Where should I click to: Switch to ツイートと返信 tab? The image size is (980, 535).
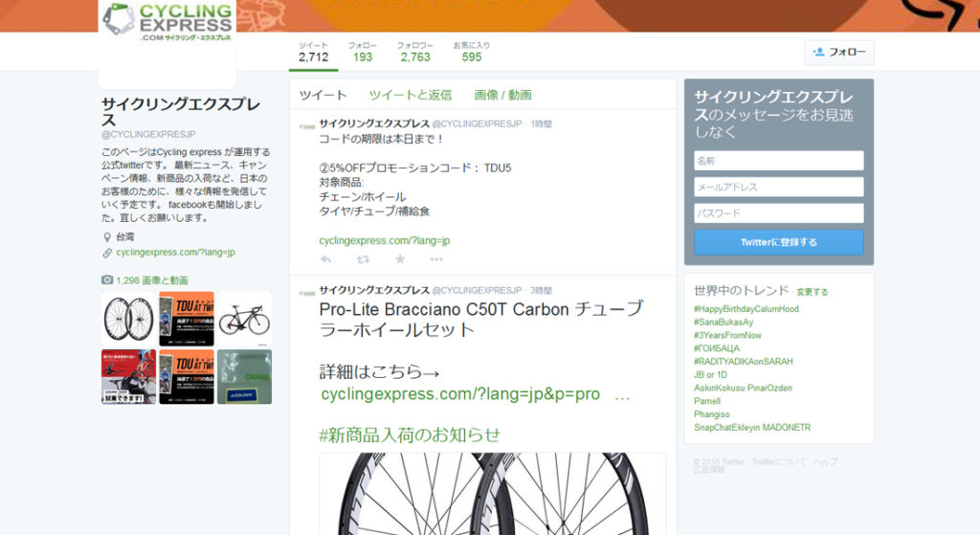[410, 95]
